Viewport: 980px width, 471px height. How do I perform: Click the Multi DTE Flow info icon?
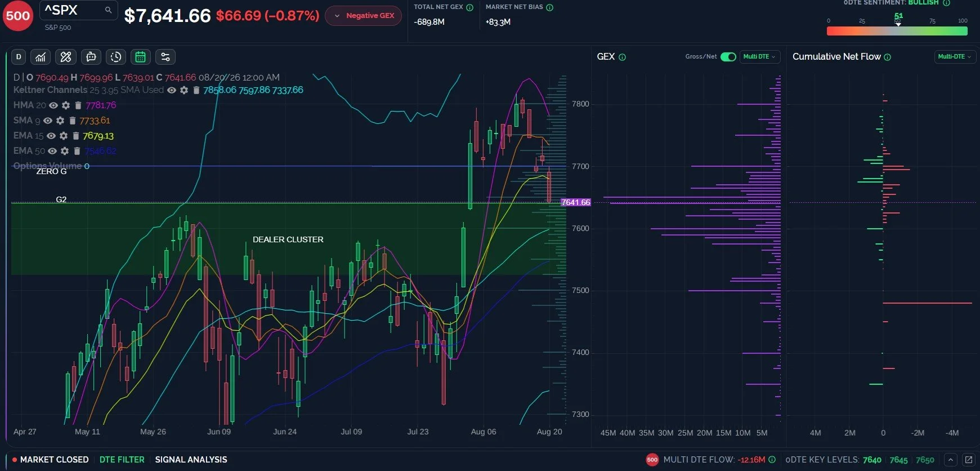[x=772, y=460]
